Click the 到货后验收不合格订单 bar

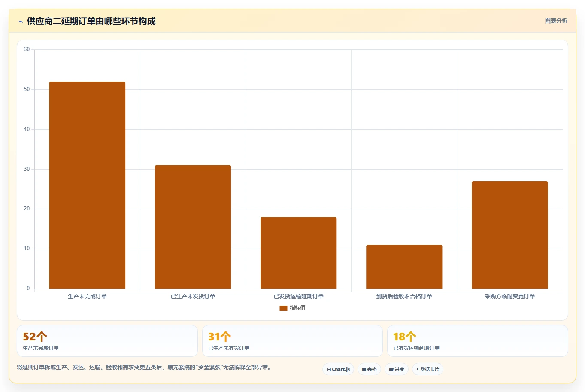(x=404, y=267)
